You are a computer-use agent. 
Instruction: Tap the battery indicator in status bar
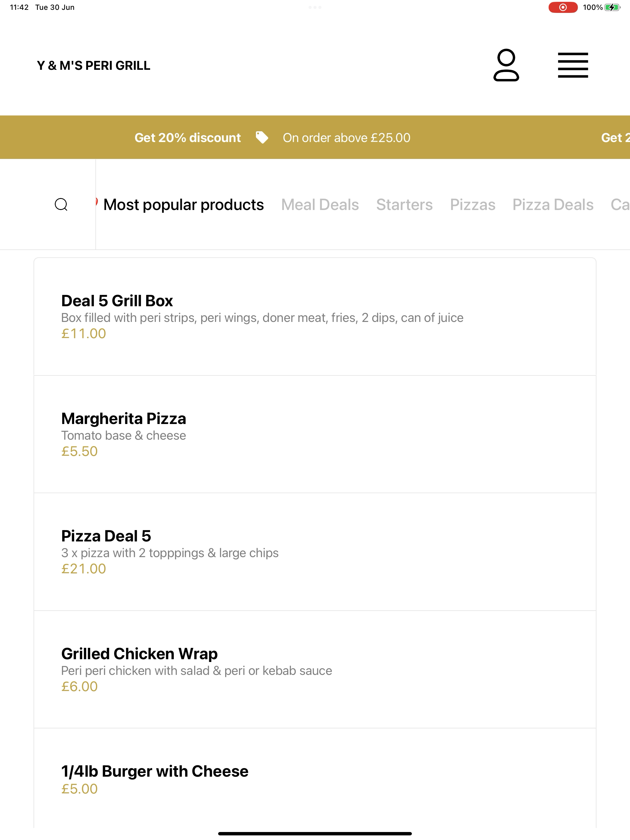click(612, 7)
